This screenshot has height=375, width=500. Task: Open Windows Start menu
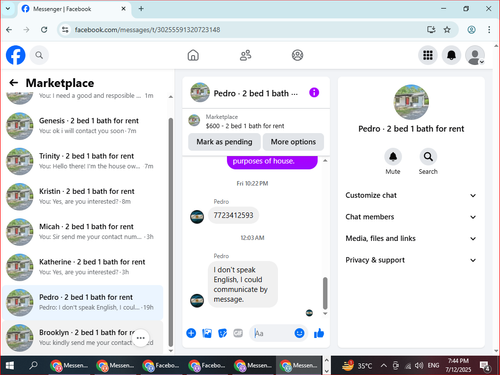point(10,366)
